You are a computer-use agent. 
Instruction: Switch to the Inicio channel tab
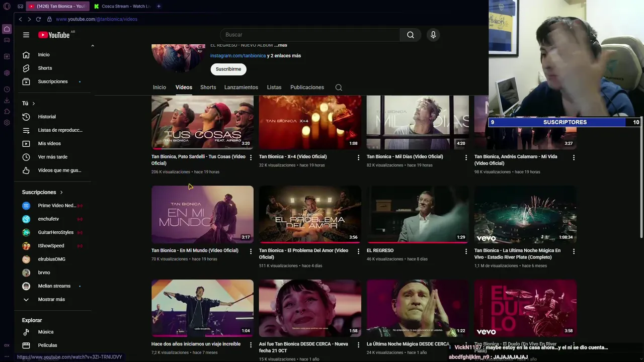click(159, 87)
